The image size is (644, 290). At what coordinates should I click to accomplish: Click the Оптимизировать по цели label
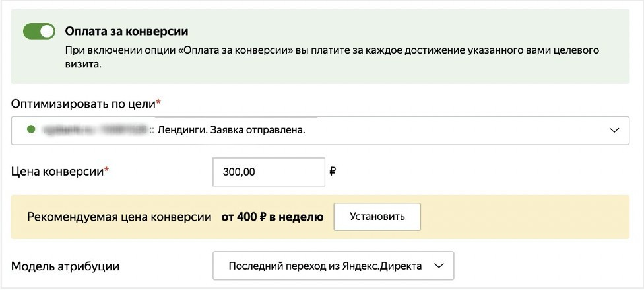(x=82, y=104)
